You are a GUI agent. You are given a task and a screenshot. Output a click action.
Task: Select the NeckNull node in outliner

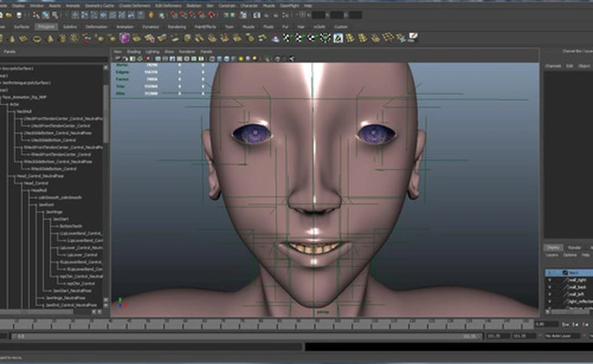pos(25,112)
